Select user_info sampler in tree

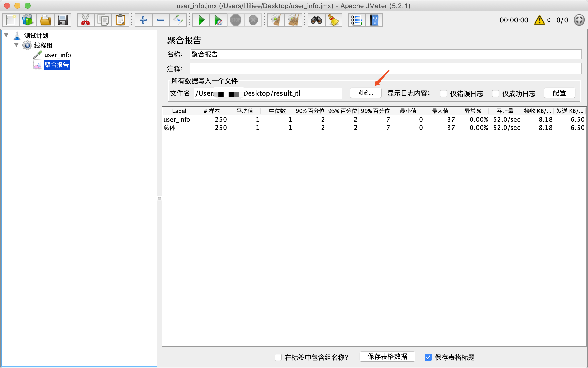tap(57, 55)
